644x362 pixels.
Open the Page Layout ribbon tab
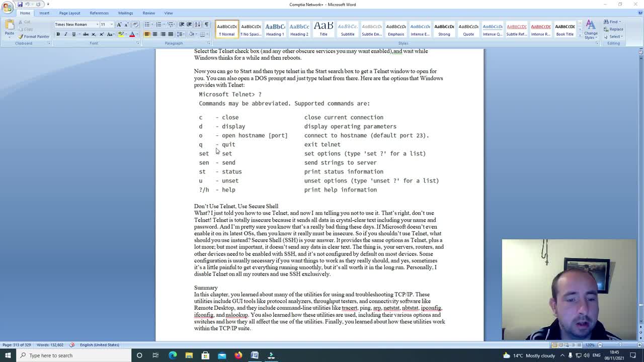(69, 13)
